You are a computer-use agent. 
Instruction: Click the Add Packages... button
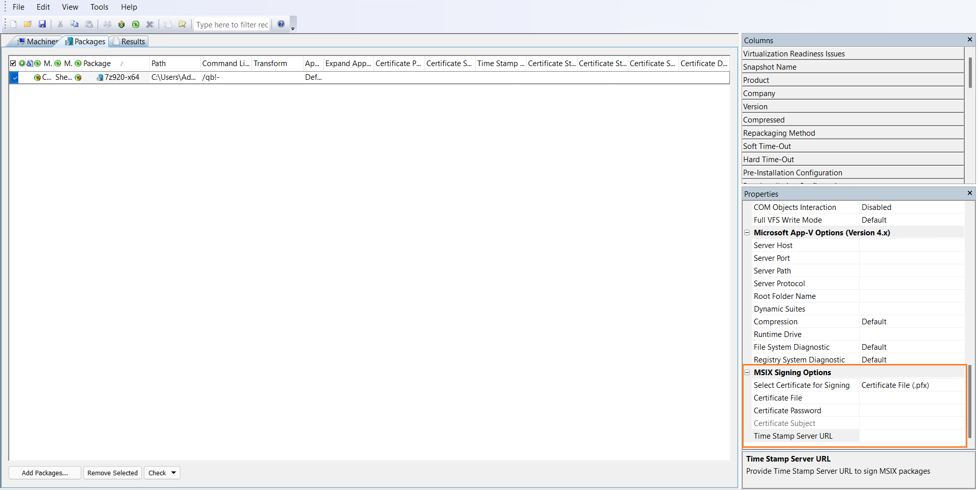pos(45,473)
